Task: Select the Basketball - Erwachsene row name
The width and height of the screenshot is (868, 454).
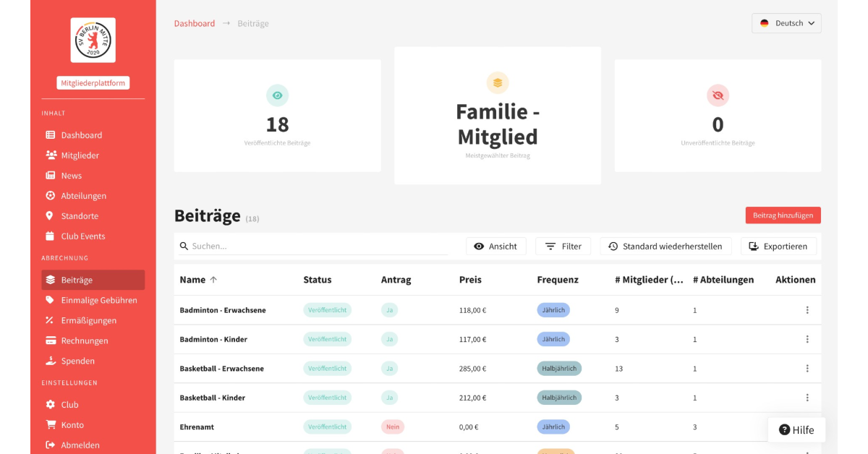Action: pos(221,369)
